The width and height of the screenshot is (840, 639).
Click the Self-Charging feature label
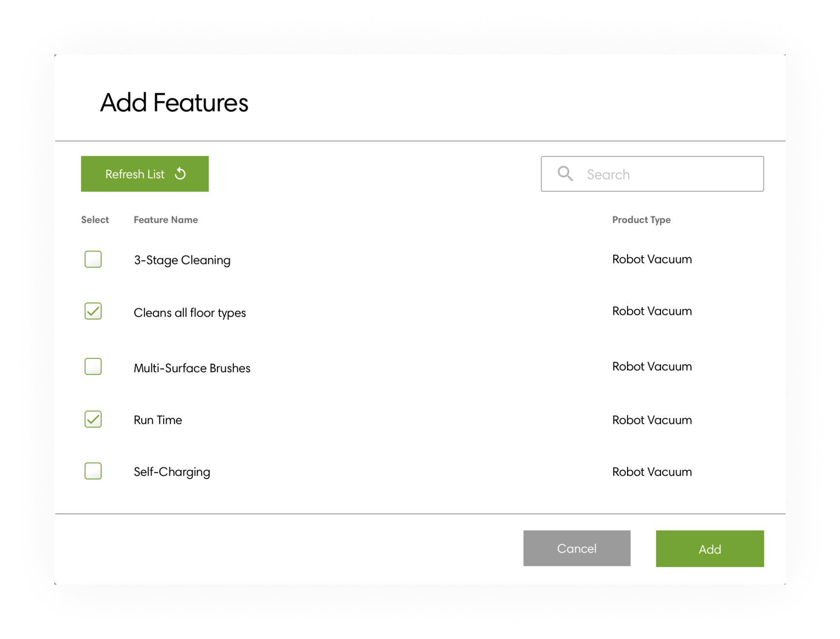(x=172, y=472)
